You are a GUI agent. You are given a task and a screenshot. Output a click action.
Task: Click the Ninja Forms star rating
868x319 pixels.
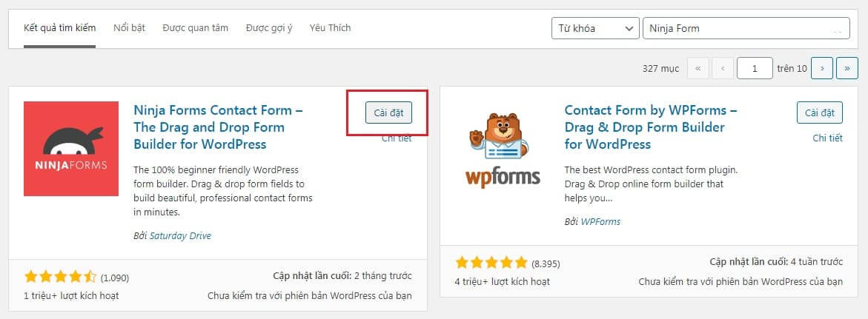(60, 277)
